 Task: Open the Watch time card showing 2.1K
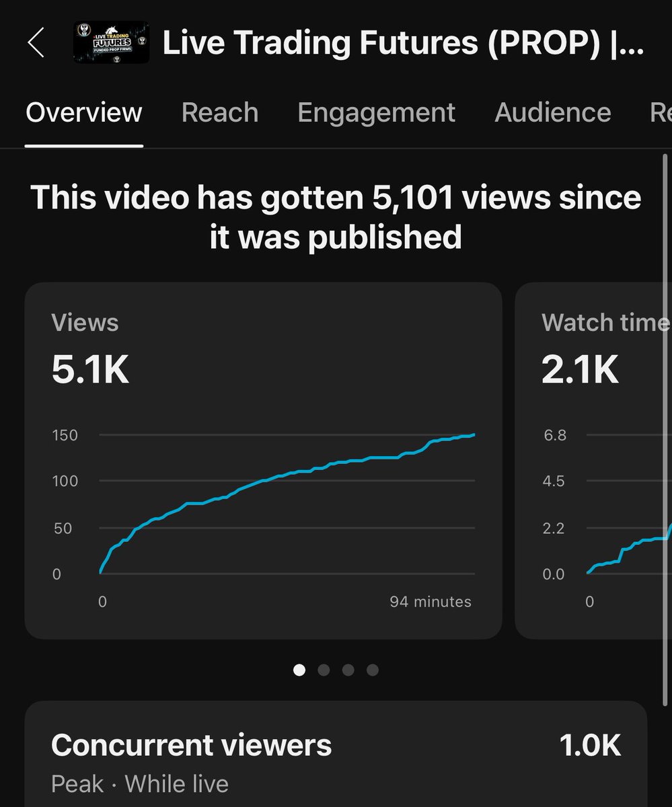[x=593, y=461]
